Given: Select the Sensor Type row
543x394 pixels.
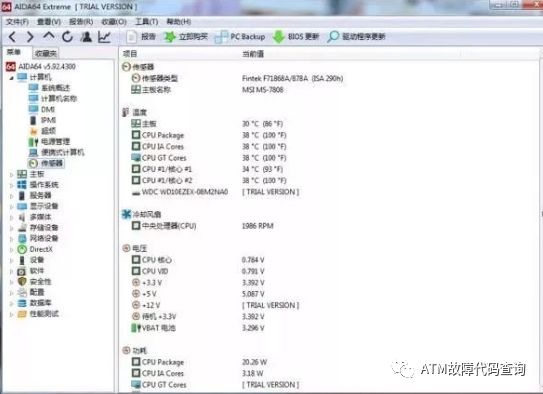Looking at the screenshot, I should [x=237, y=78].
